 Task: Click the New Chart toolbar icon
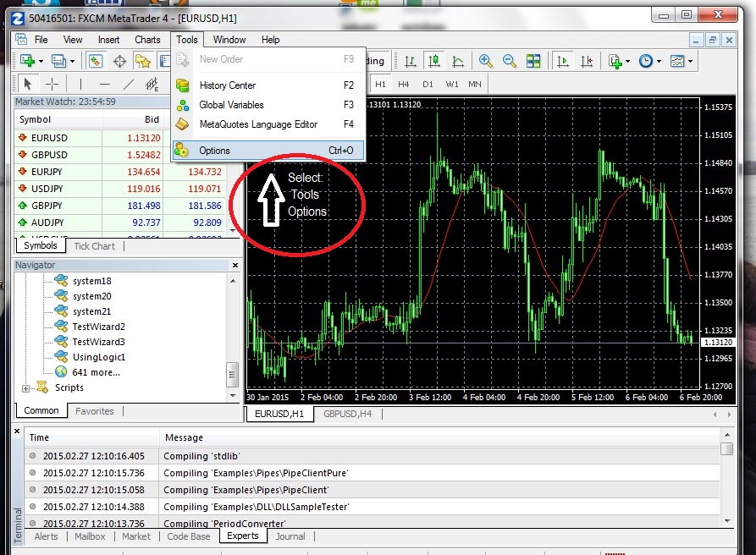click(27, 61)
